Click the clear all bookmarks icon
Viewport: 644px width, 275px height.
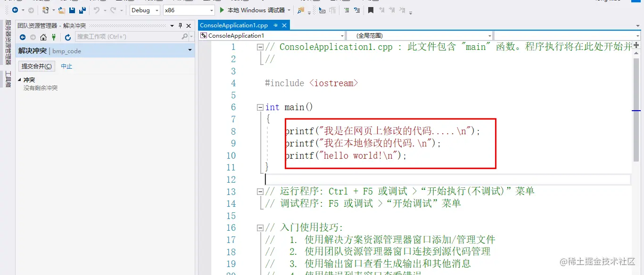point(403,10)
